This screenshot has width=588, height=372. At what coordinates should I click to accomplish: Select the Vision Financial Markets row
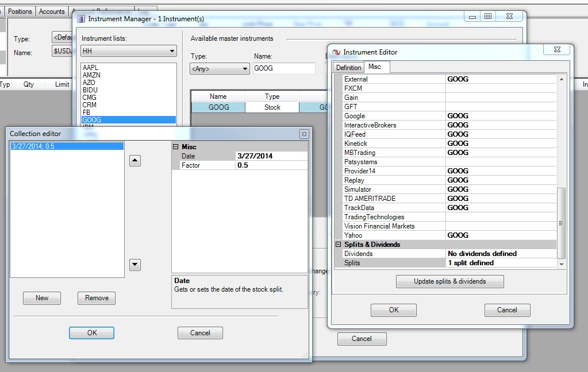pyautogui.click(x=450, y=226)
